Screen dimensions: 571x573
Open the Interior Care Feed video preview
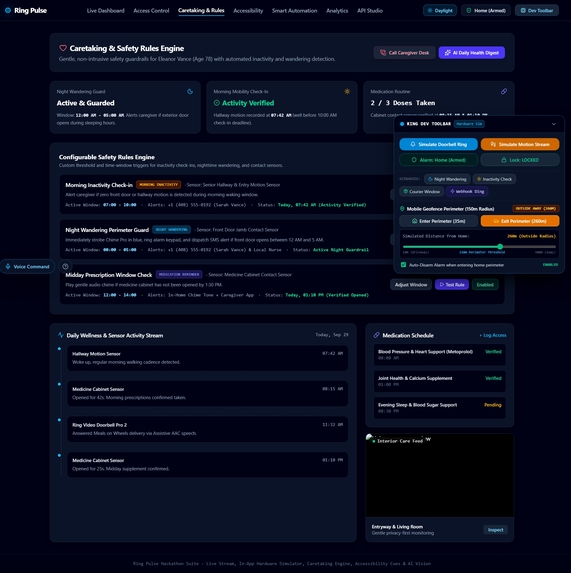(439, 475)
